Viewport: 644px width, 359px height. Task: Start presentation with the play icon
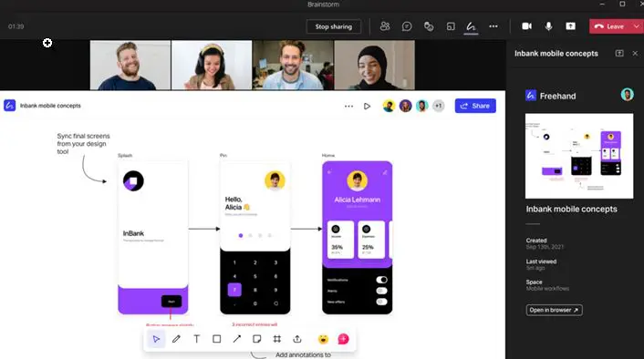click(367, 107)
